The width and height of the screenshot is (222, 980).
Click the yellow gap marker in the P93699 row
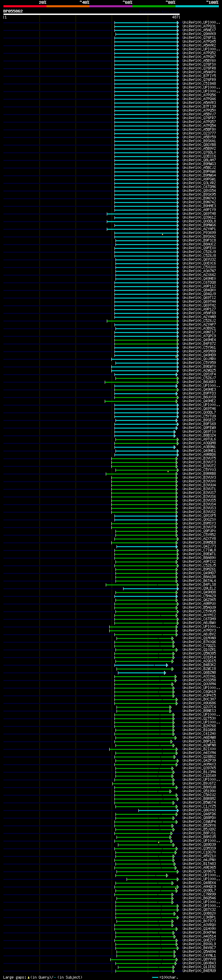click(162, 234)
